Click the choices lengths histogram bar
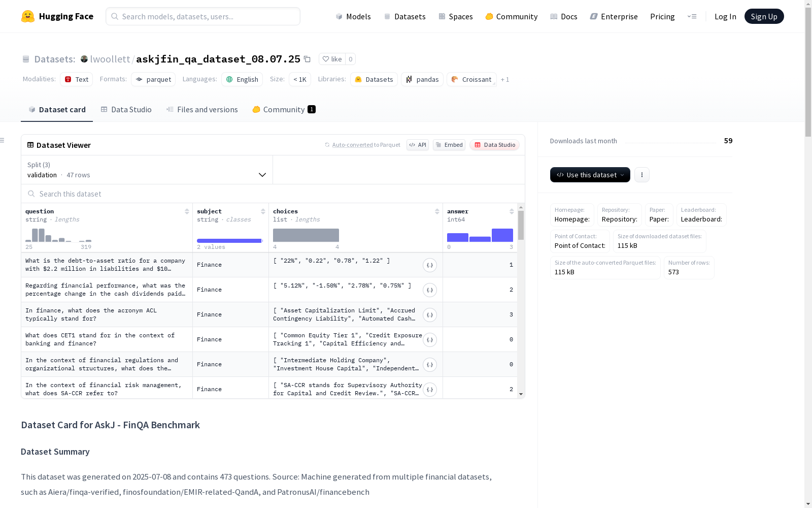Image resolution: width=812 pixels, height=508 pixels. [x=306, y=235]
